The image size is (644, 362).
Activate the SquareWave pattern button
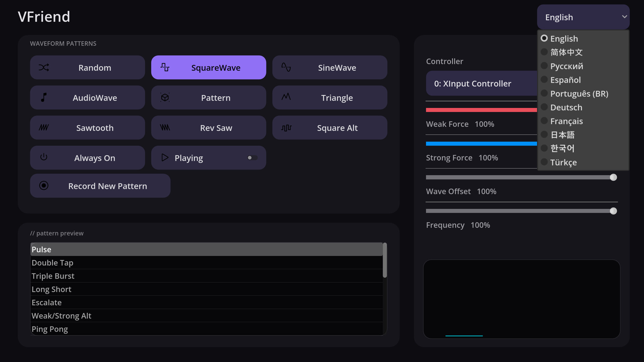[209, 67]
